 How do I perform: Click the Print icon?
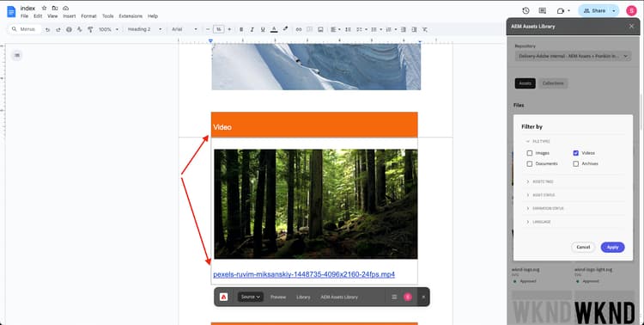69,29
